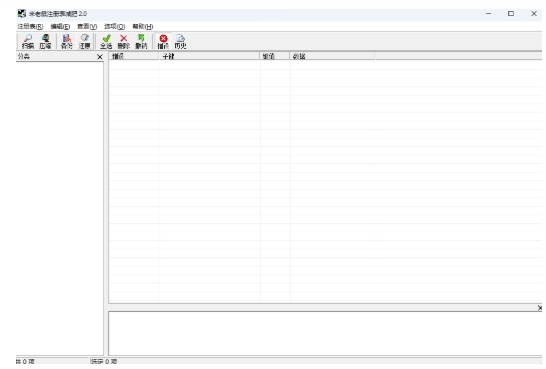Sort by the first results column header
The height and width of the screenshot is (369, 546).
tap(134, 56)
